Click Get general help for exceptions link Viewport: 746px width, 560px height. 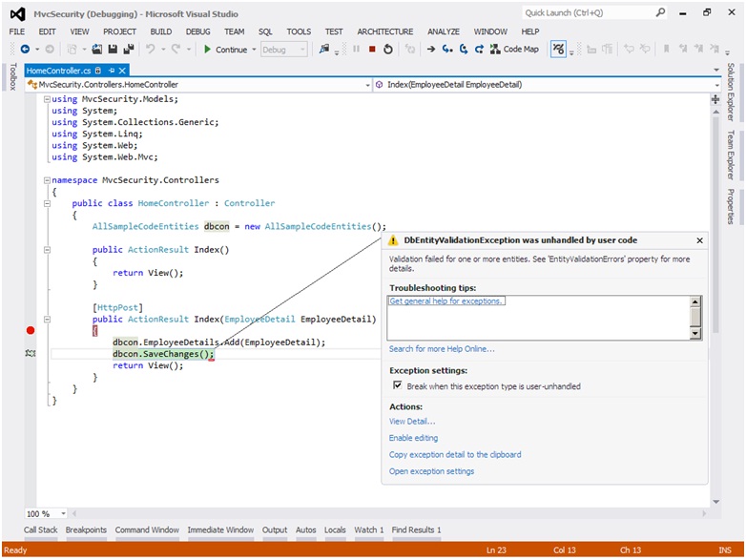tap(446, 301)
